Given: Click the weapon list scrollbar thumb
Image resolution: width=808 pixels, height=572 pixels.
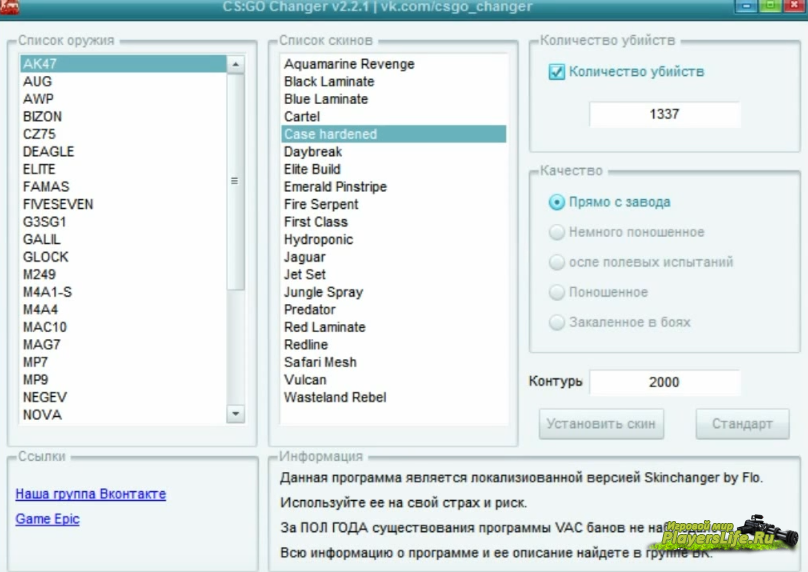Looking at the screenshot, I should tap(235, 181).
